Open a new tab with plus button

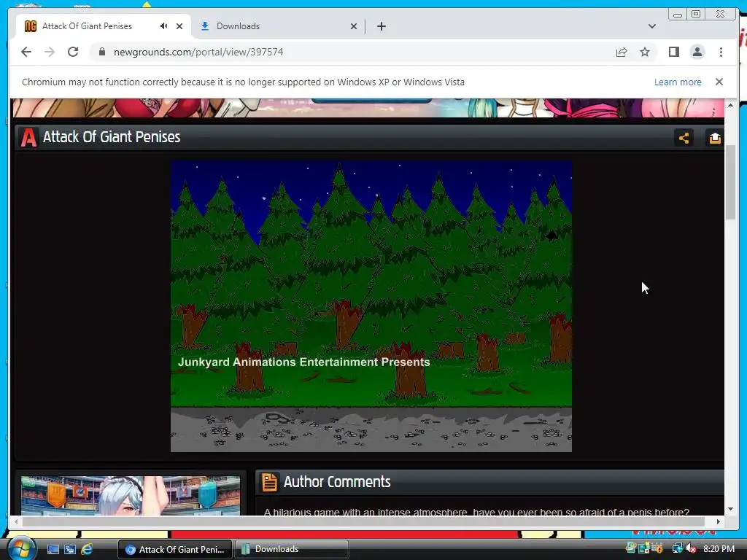pyautogui.click(x=381, y=26)
